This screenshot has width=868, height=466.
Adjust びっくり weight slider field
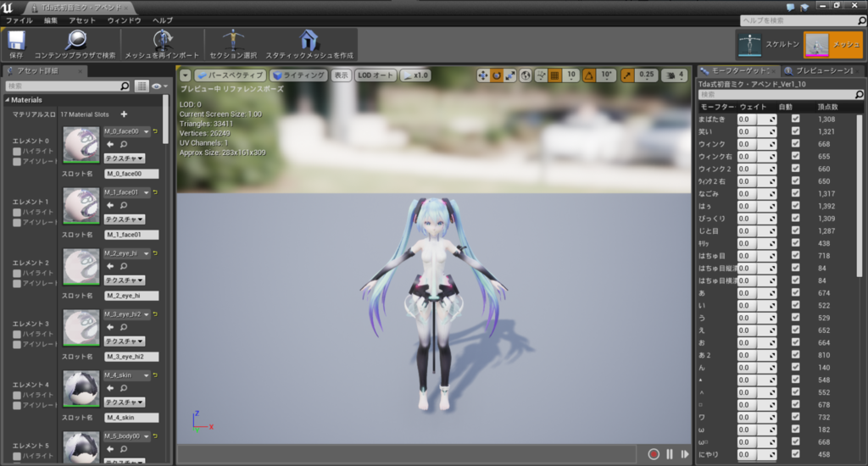click(x=757, y=219)
